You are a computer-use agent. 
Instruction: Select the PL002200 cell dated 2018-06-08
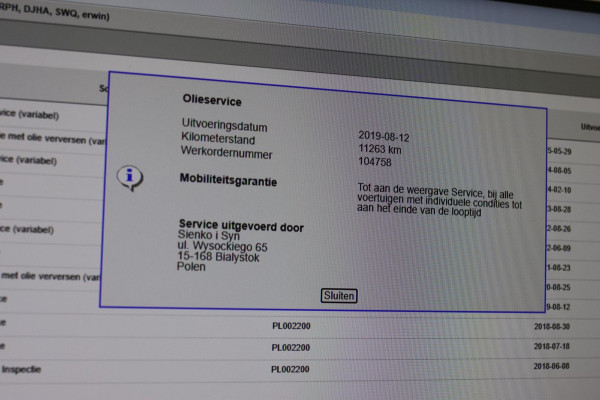click(x=290, y=369)
